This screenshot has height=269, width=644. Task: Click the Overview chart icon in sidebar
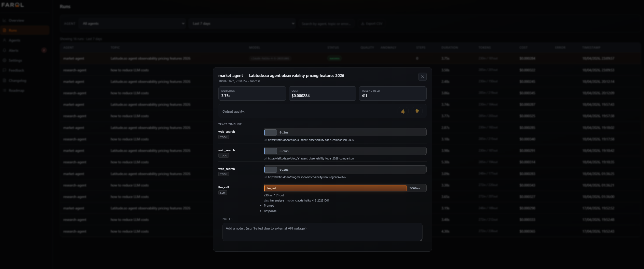(x=4, y=20)
